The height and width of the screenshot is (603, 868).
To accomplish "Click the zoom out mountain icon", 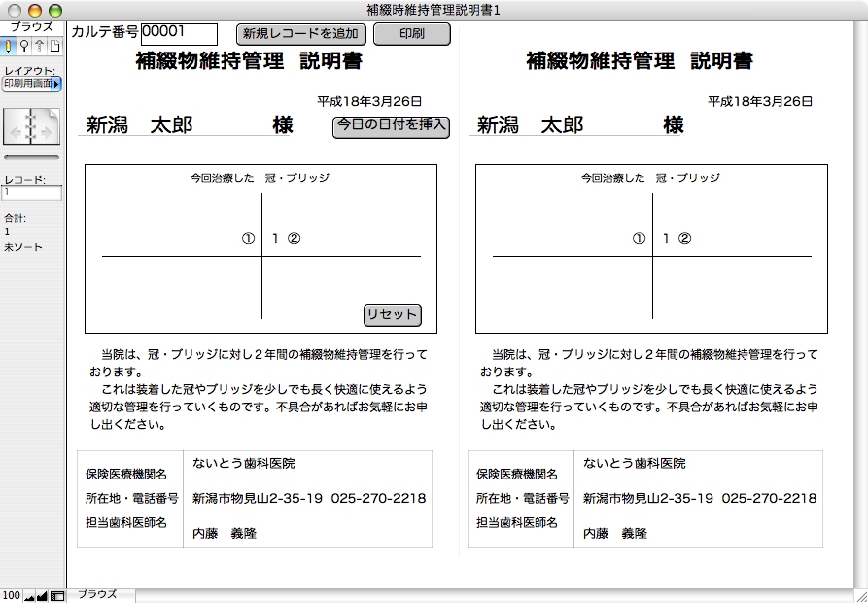I will (28, 596).
